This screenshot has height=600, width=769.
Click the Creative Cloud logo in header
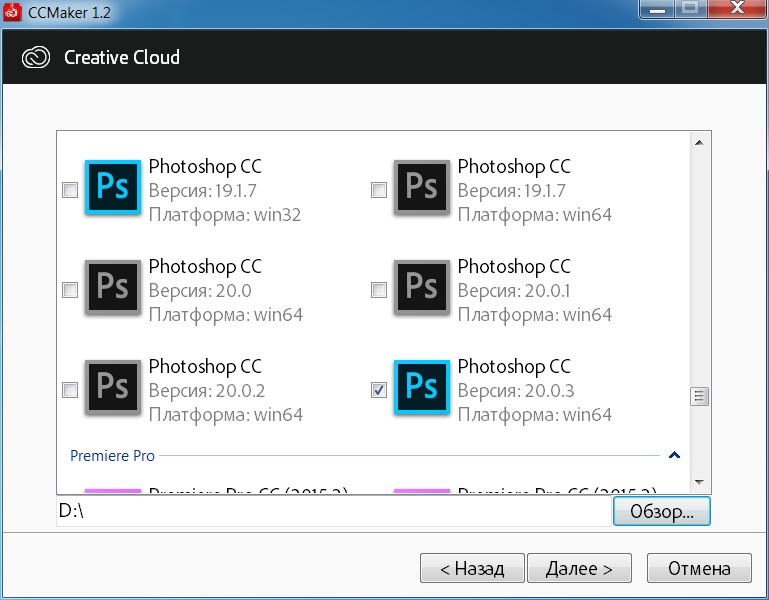[x=36, y=57]
